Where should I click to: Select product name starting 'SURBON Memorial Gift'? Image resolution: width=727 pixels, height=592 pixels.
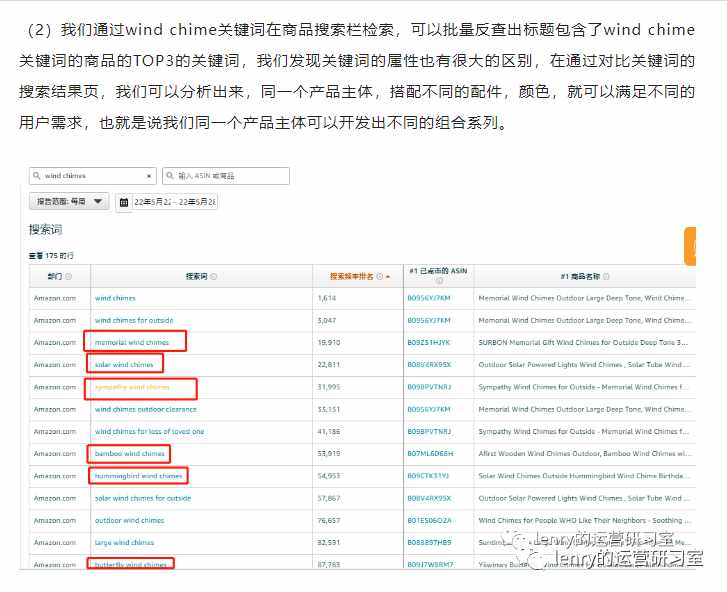pyautogui.click(x=583, y=343)
